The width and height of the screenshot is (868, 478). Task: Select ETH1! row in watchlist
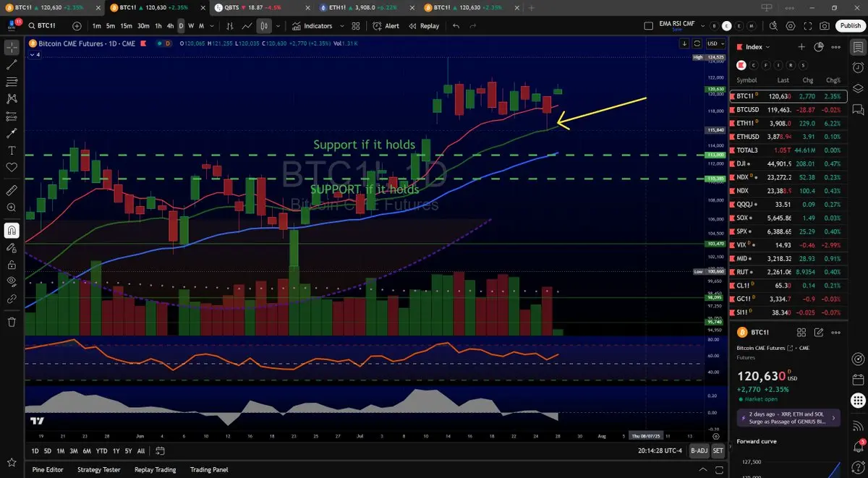coord(788,123)
